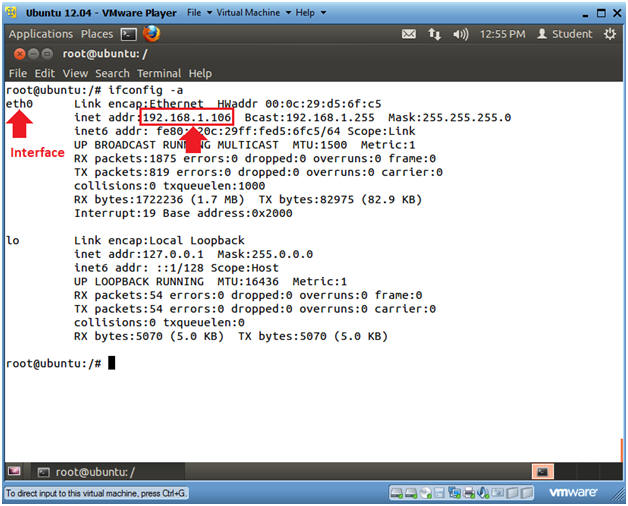The image size is (628, 506).
Task: Open the Applications menu
Action: tap(41, 34)
